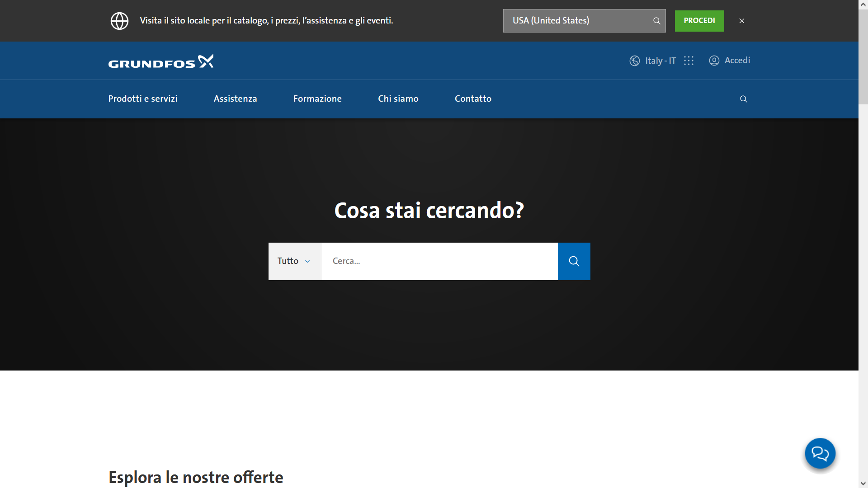Click inside the Cerca search input field
Image resolution: width=868 pixels, height=488 pixels.
click(x=439, y=260)
